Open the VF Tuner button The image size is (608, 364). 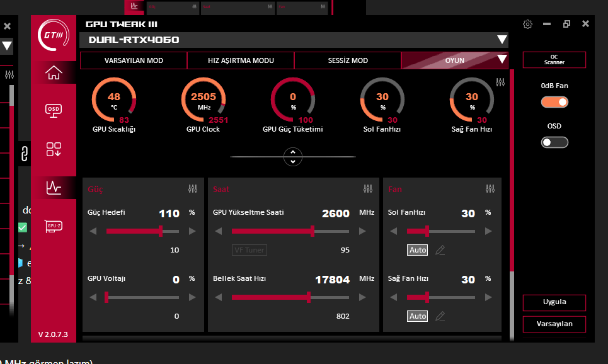point(250,250)
